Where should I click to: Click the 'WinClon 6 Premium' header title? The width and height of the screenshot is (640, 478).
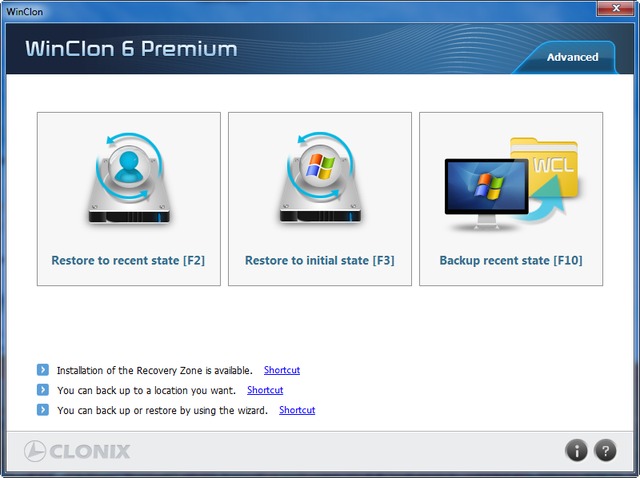pyautogui.click(x=131, y=49)
